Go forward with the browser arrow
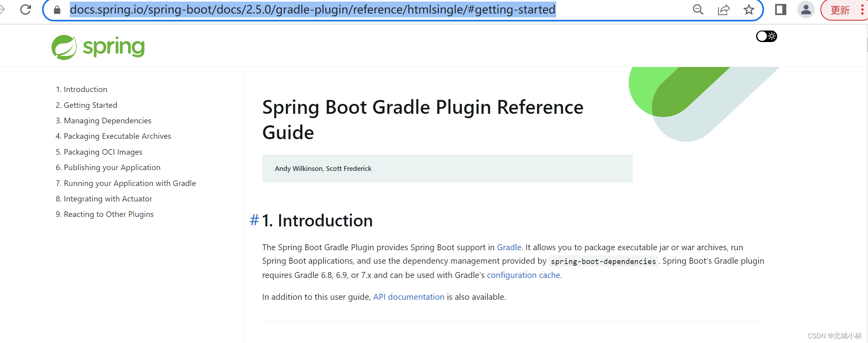 [2, 10]
